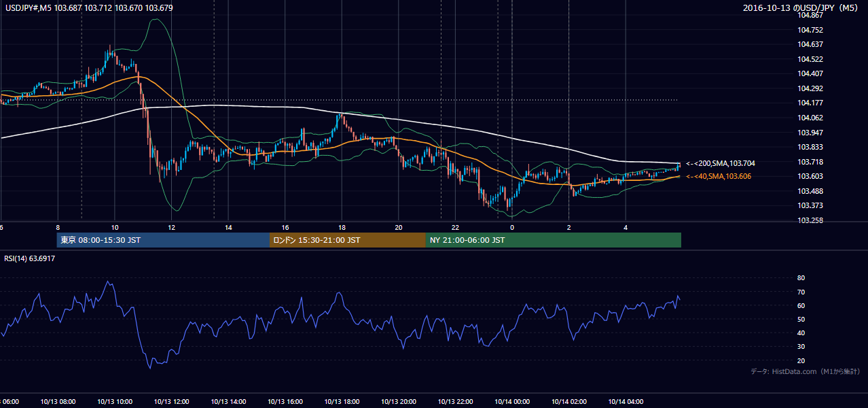The image size is (868, 408).
Task: Click the 10/13 12:00 date label
Action: [x=172, y=401]
